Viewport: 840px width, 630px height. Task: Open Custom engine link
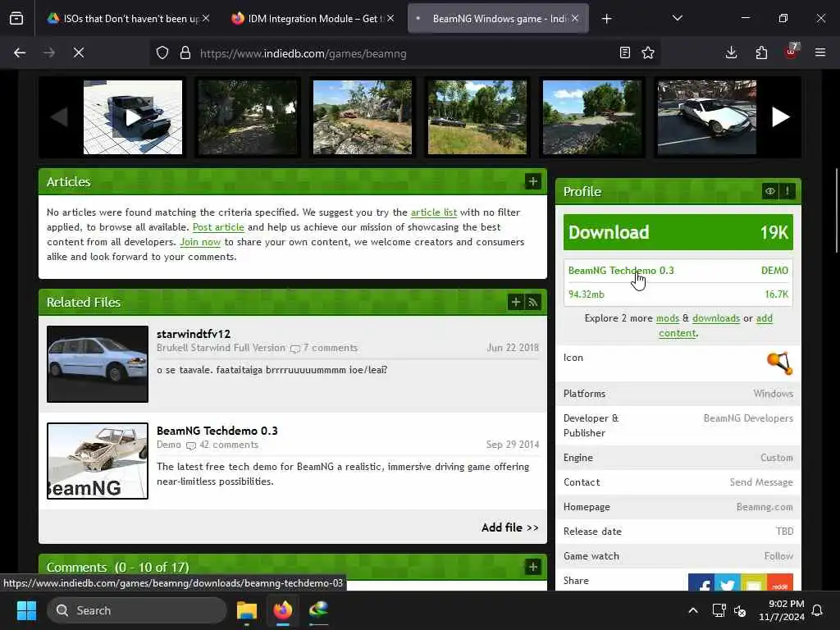click(777, 458)
